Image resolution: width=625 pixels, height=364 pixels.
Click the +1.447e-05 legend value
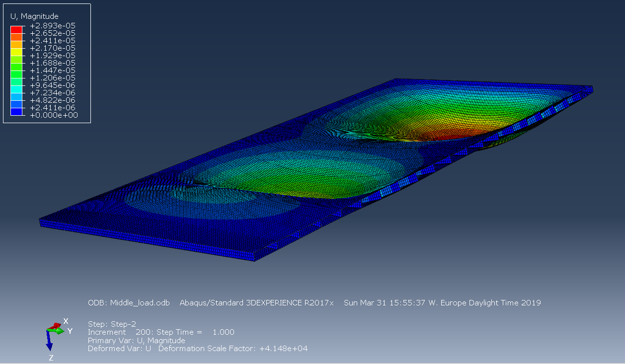tap(53, 71)
